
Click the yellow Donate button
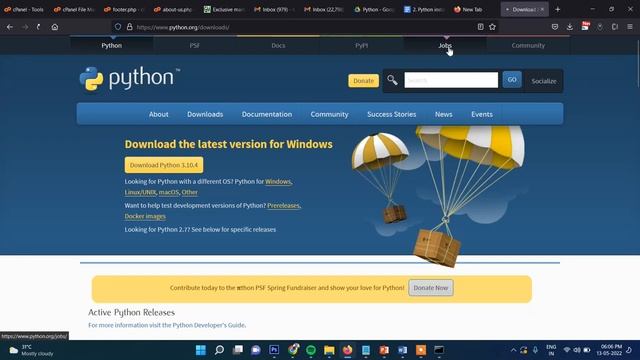pyautogui.click(x=363, y=81)
